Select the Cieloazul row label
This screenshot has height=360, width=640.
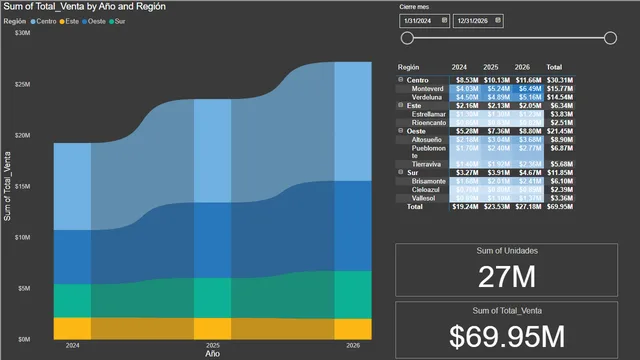tap(425, 190)
